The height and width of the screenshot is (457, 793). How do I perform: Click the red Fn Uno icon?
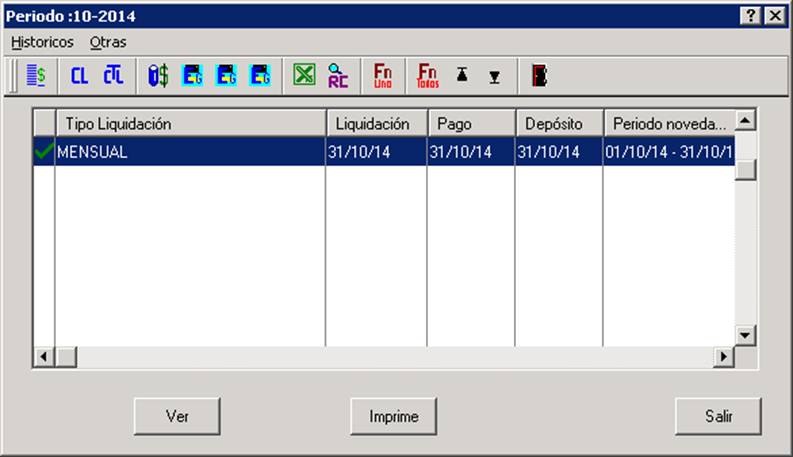[383, 76]
